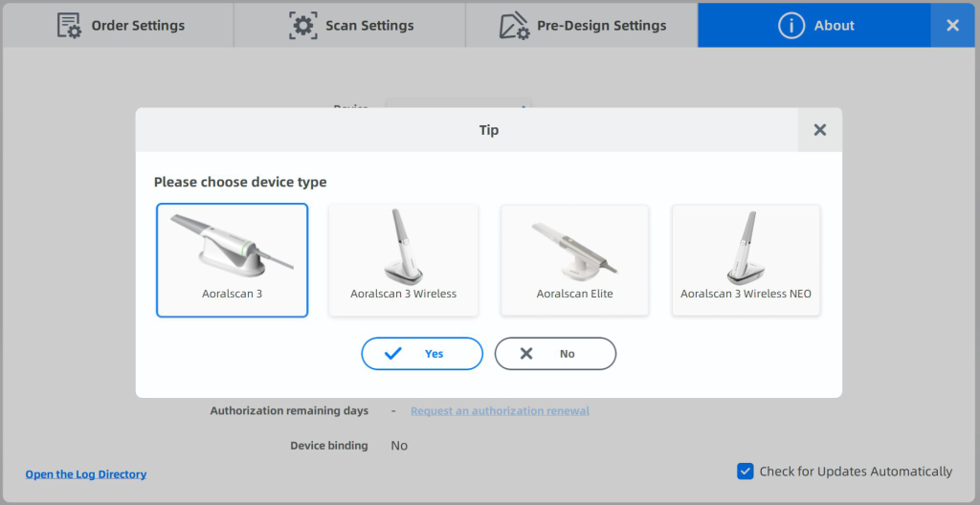The width and height of the screenshot is (980, 505).
Task: Open the Request an authorization renewal link
Action: click(500, 410)
